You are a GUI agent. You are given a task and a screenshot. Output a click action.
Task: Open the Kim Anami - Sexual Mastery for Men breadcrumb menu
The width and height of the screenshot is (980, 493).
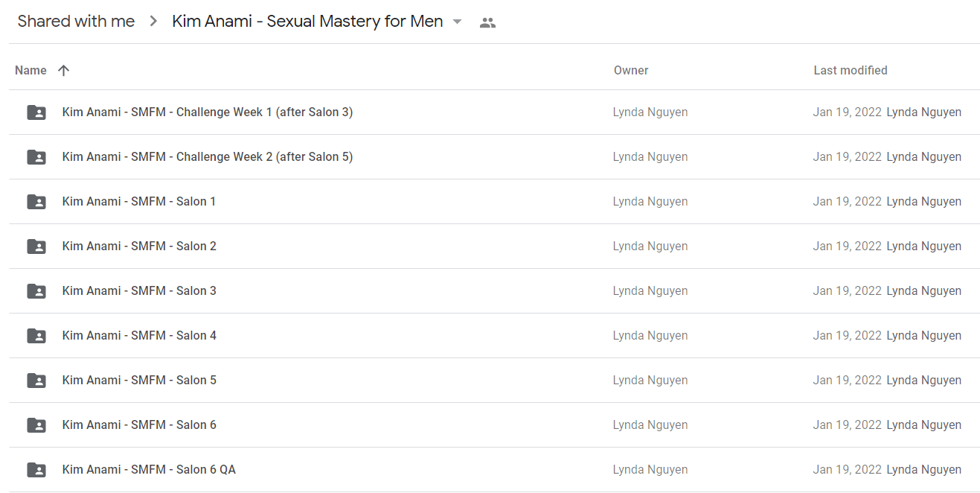(x=307, y=22)
